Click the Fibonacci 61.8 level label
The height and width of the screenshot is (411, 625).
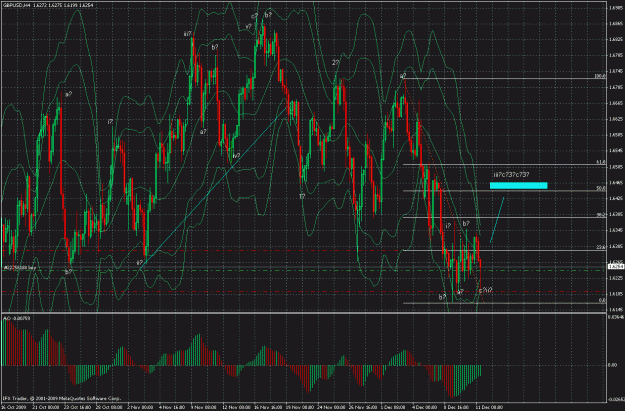[x=601, y=162]
